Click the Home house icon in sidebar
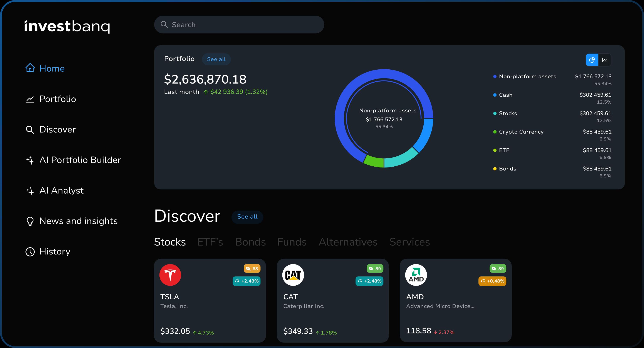Screen dimensions: 644x348 pos(30,68)
